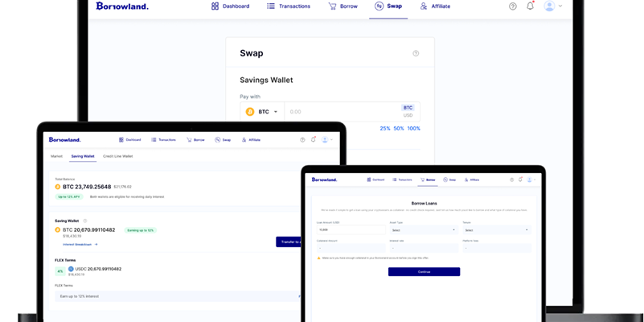Switch to the Credit Line Wallet tab
Viewport: 644px width, 322px height.
coord(117,156)
